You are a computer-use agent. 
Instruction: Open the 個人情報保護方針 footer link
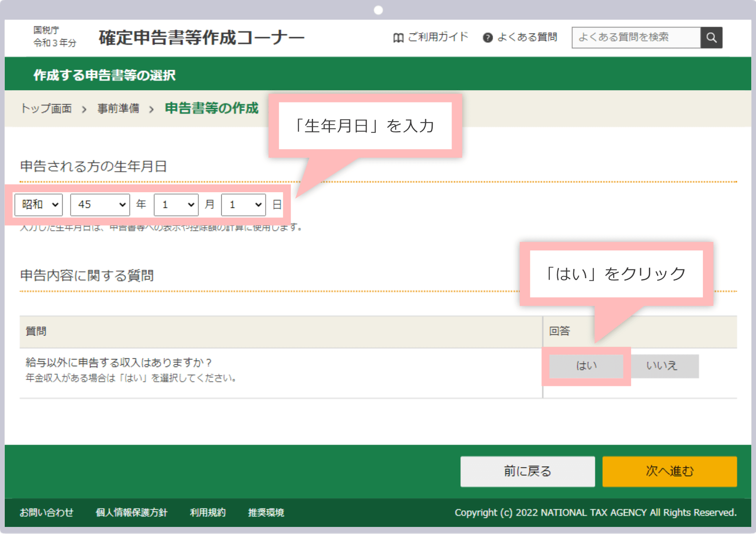[132, 513]
